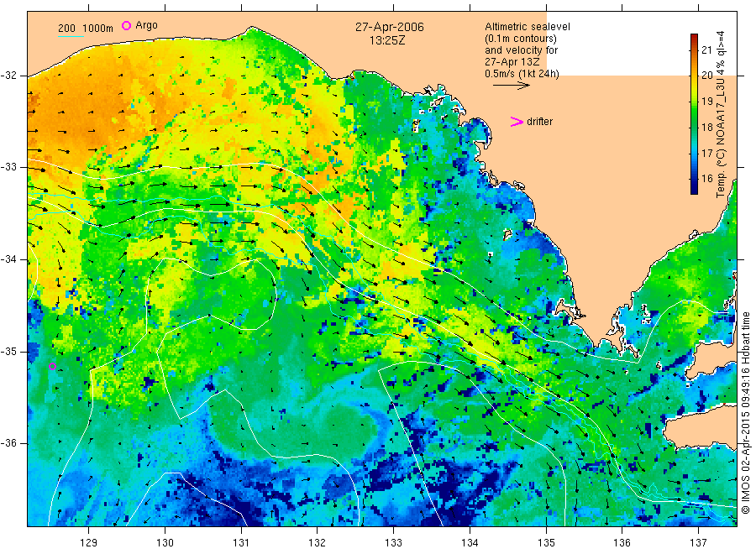This screenshot has height=554, width=756.
Task: Click the IMOS copyright timestamp text
Action: coord(746,412)
